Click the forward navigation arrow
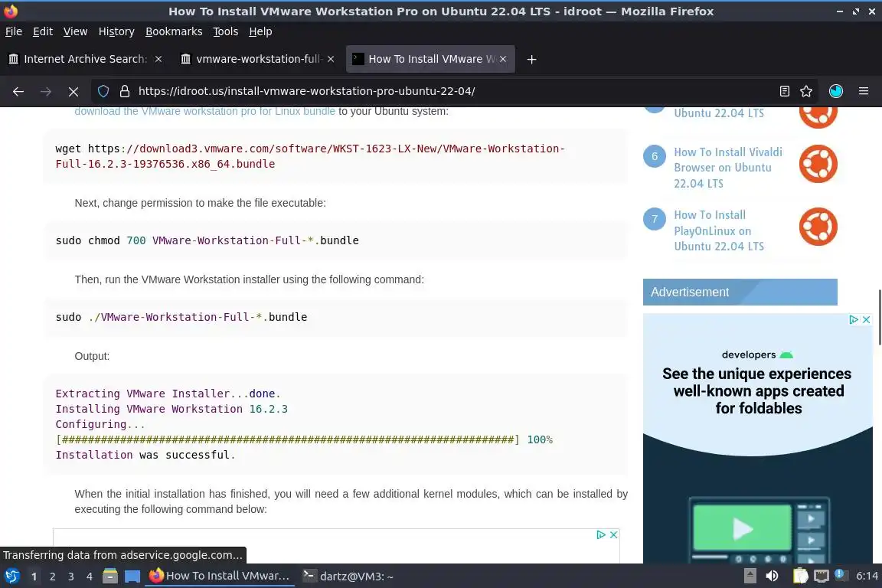Screen dimensions: 882x588 pos(46,91)
